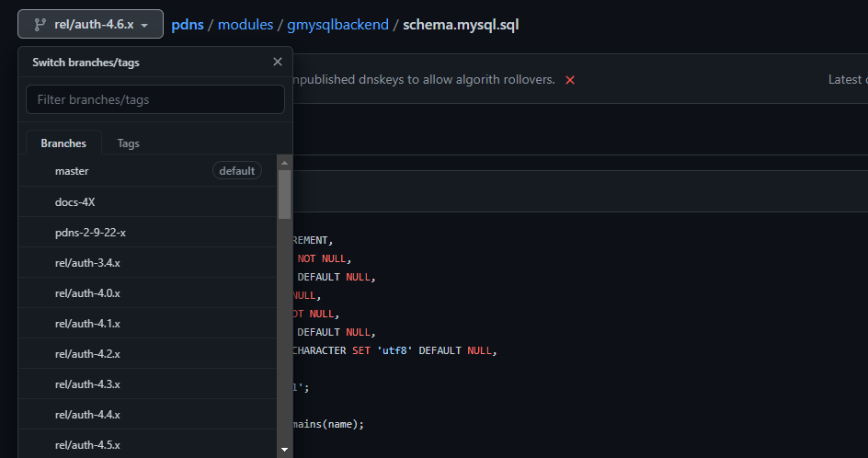Select the pdns-2-9-22-x branch
This screenshot has height=458, width=868.
[x=148, y=233]
